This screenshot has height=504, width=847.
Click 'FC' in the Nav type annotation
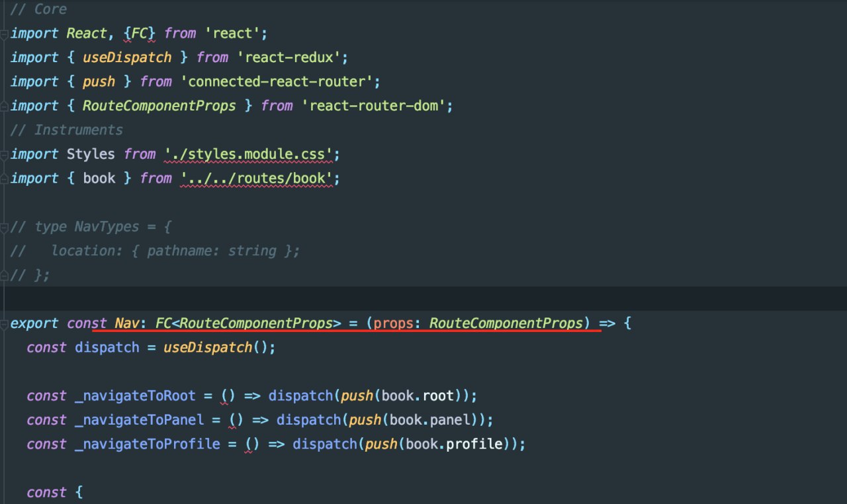pyautogui.click(x=163, y=323)
